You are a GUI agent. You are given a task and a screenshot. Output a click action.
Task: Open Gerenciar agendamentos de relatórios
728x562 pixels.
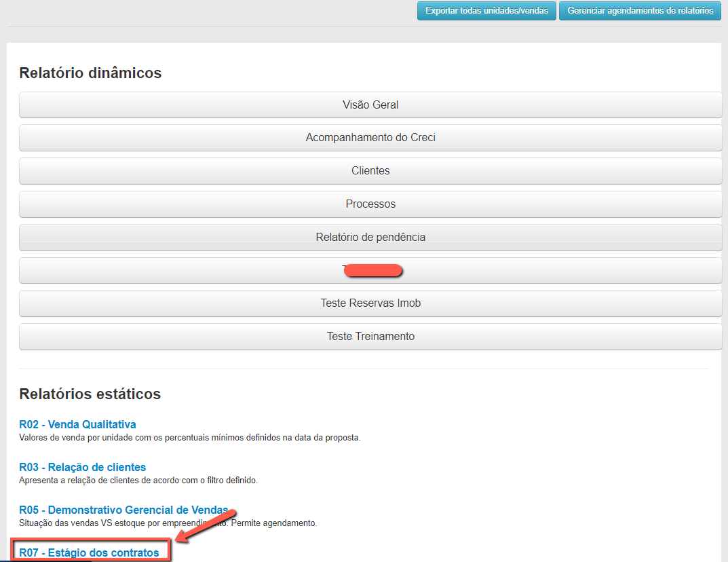tap(640, 11)
